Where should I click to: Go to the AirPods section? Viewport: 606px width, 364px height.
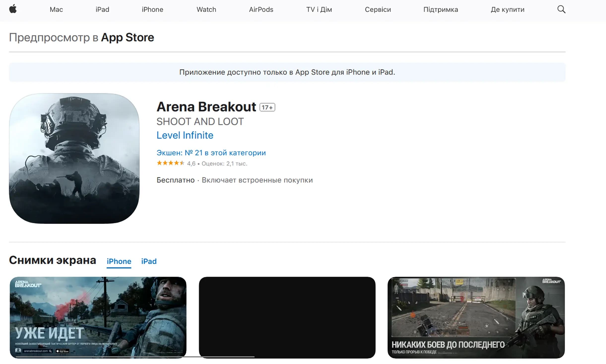(x=261, y=9)
